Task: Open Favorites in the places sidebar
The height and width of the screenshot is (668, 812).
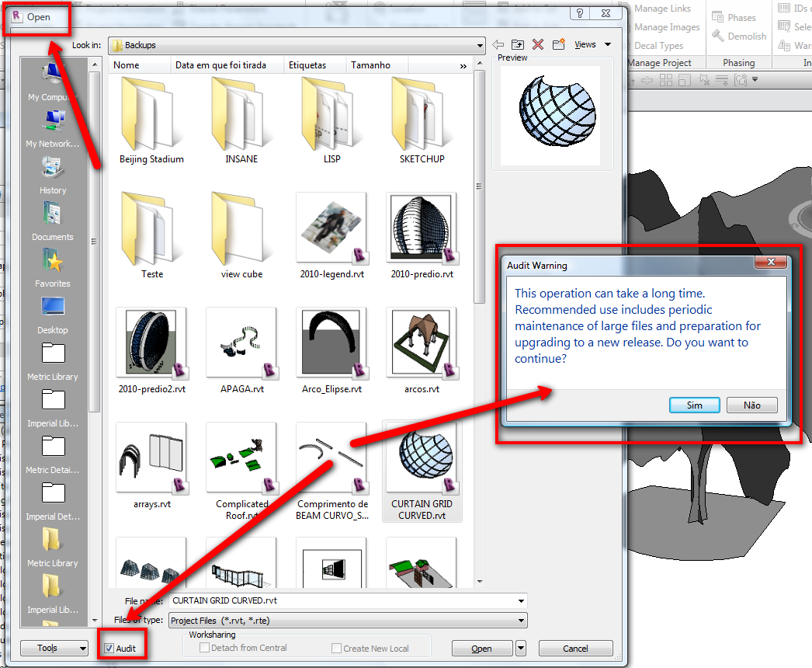Action: (x=53, y=269)
